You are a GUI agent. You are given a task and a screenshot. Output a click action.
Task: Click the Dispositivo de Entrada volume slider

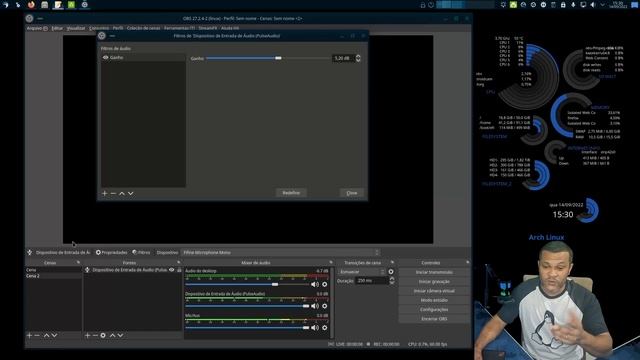pos(247,306)
